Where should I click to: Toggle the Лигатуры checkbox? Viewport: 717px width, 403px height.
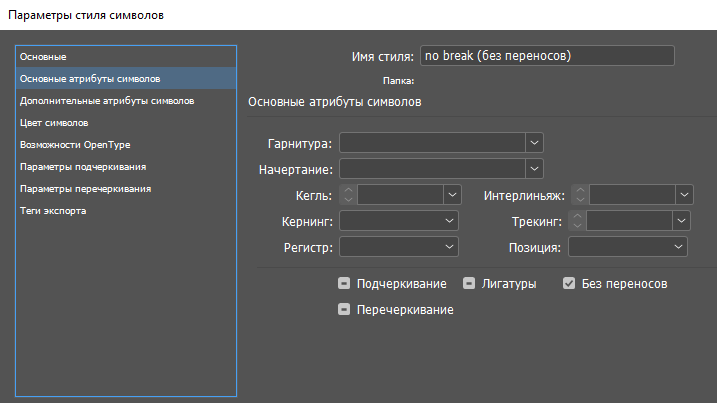[469, 284]
